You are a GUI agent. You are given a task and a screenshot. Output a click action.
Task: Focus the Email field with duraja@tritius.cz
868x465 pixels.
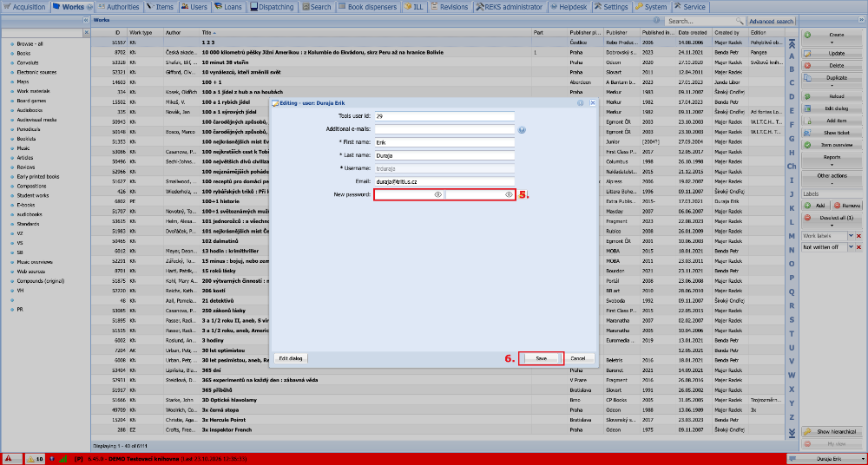click(x=444, y=181)
